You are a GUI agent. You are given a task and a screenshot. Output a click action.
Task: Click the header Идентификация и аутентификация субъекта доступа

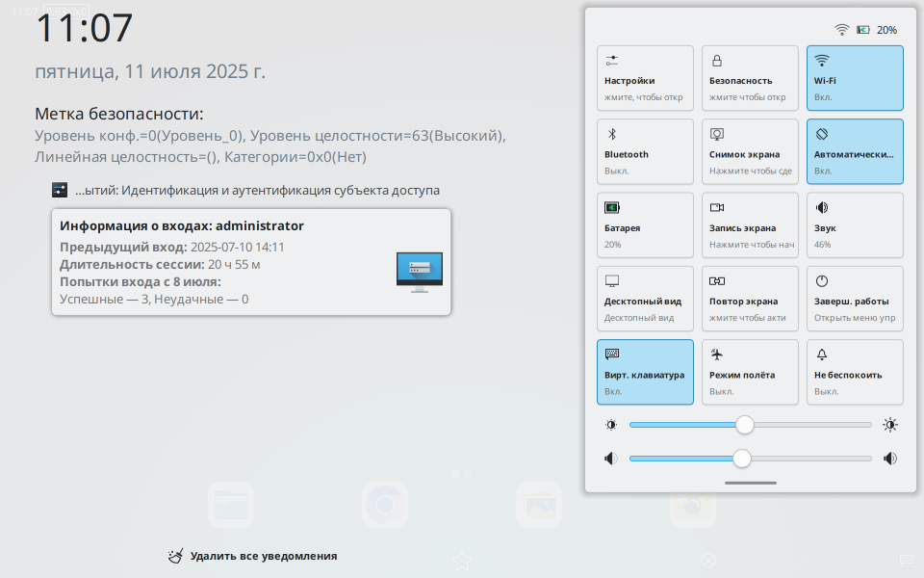258,190
